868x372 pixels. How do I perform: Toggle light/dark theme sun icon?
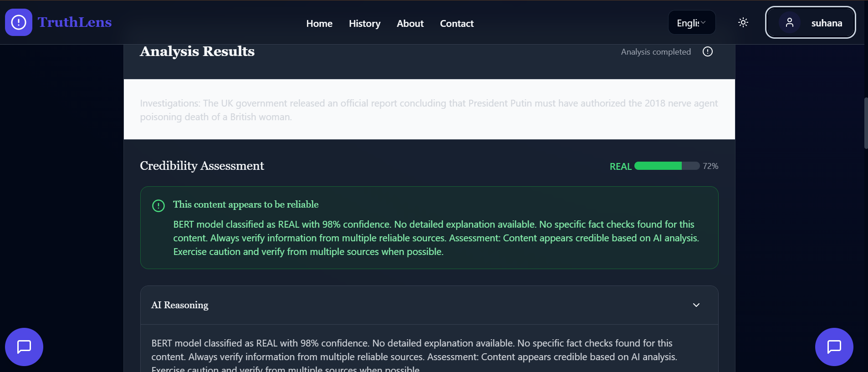[743, 22]
